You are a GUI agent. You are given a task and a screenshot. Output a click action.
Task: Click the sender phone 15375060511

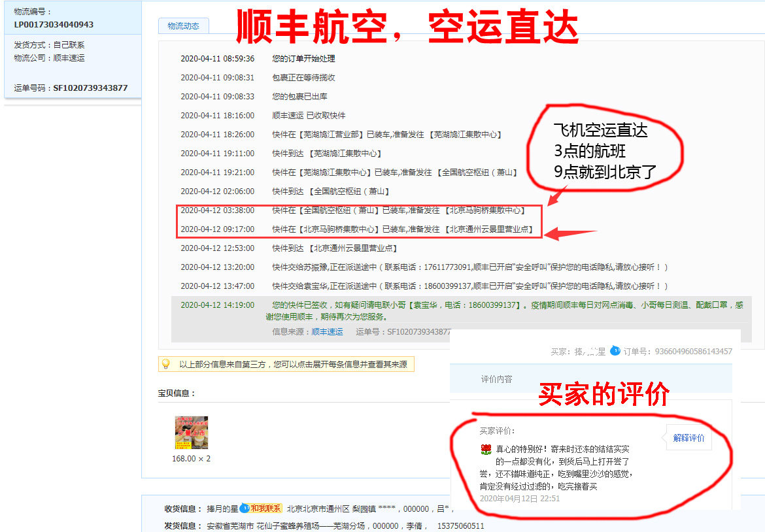[x=460, y=525]
